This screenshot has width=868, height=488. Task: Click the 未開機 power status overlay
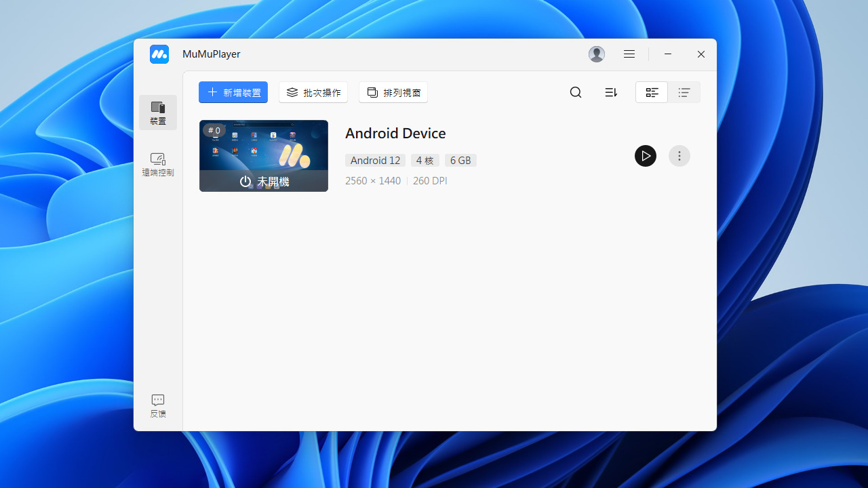[264, 182]
